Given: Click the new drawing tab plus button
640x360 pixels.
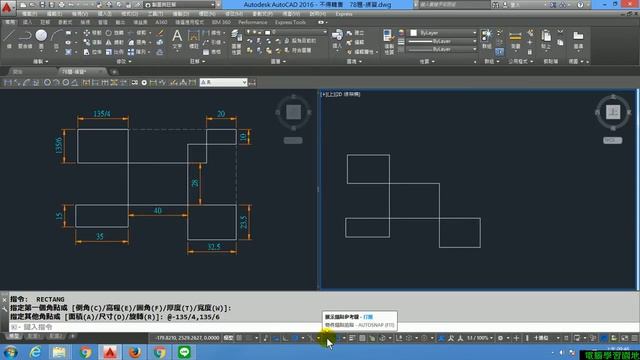Looking at the screenshot, I should (x=114, y=72).
